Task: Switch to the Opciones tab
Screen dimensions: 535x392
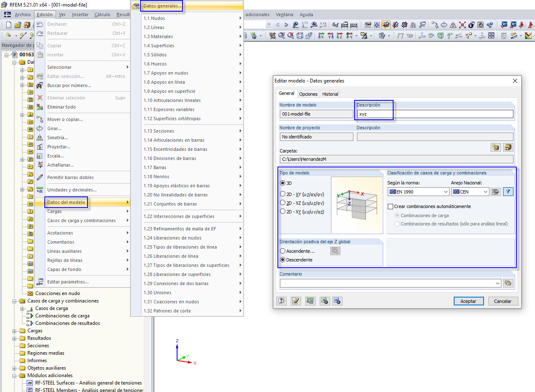Action: [308, 94]
